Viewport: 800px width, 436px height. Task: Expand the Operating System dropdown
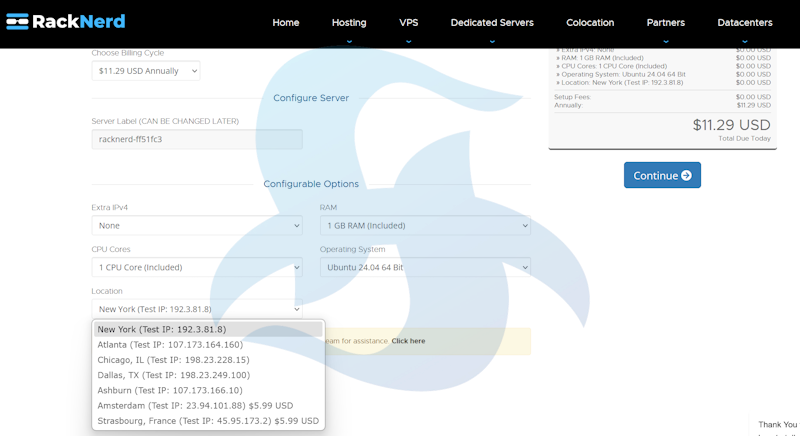[x=424, y=268]
